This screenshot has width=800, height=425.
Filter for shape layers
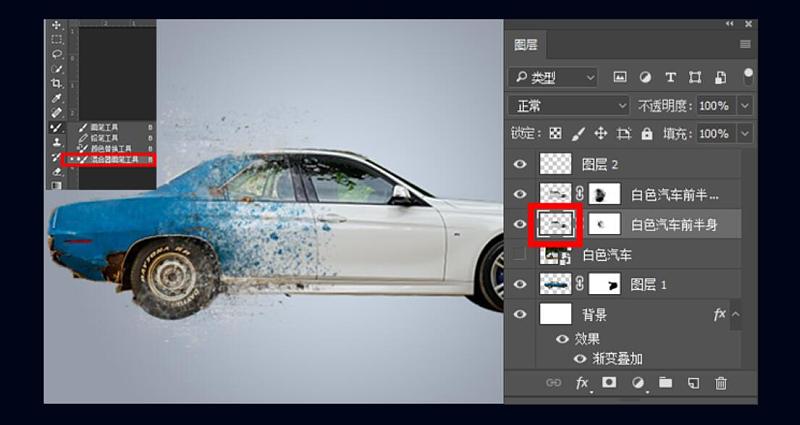click(x=695, y=77)
